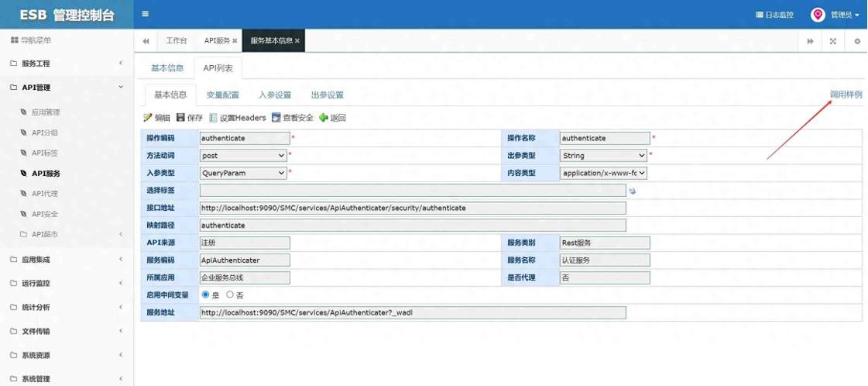Click the 管理员 user avatar icon
The width and height of the screenshot is (868, 386).
point(818,15)
